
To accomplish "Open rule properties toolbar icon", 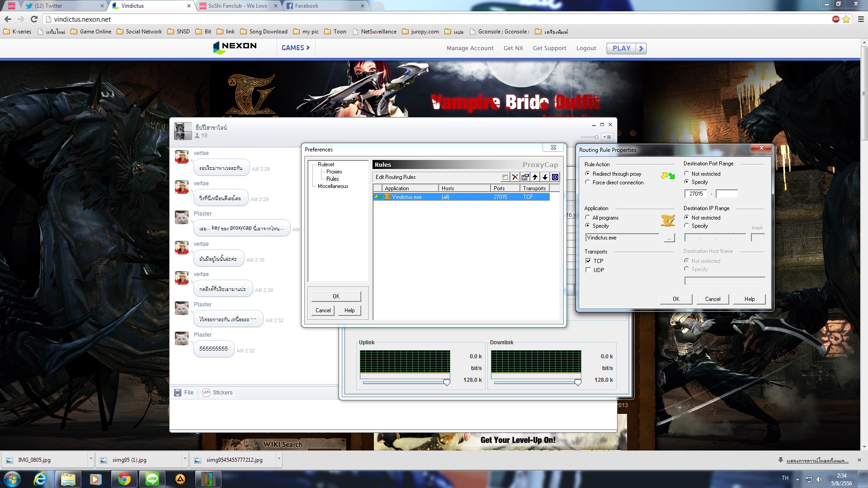I will pyautogui.click(x=525, y=177).
